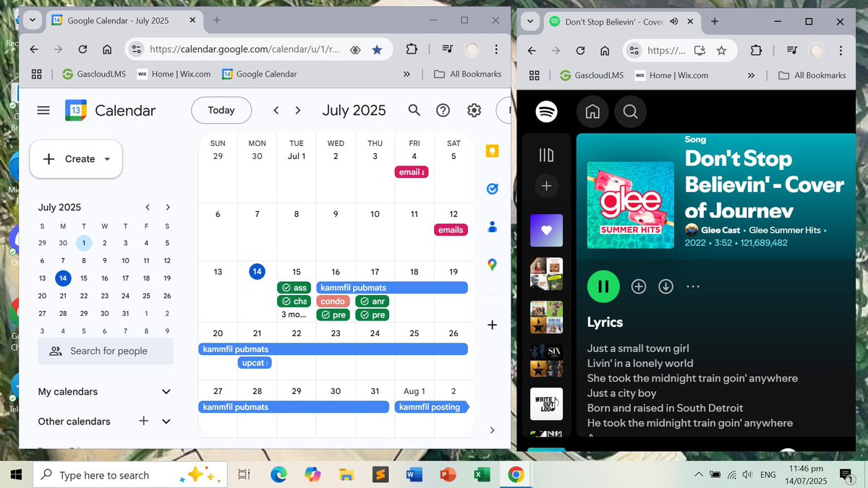The image size is (868, 488).
Task: Open media control in Spotify browser window
Action: tap(792, 51)
